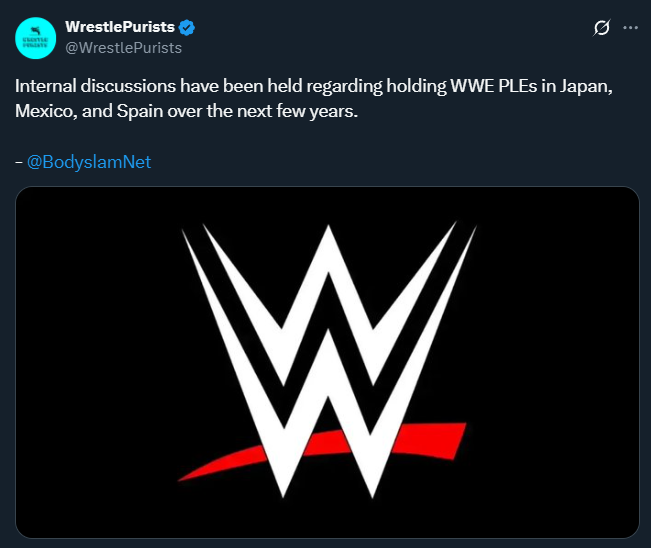Open the @WrestlePurists handle link
This screenshot has width=651, height=548.
click(124, 48)
